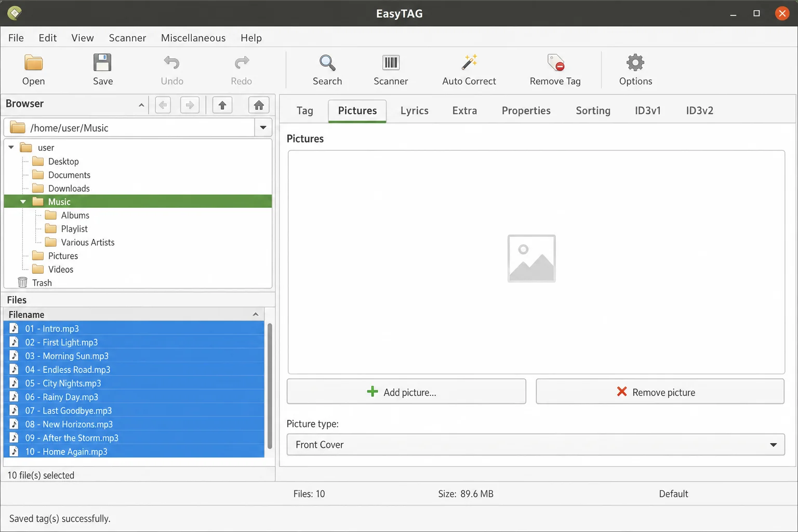Switch to the Extra tab

pos(464,111)
